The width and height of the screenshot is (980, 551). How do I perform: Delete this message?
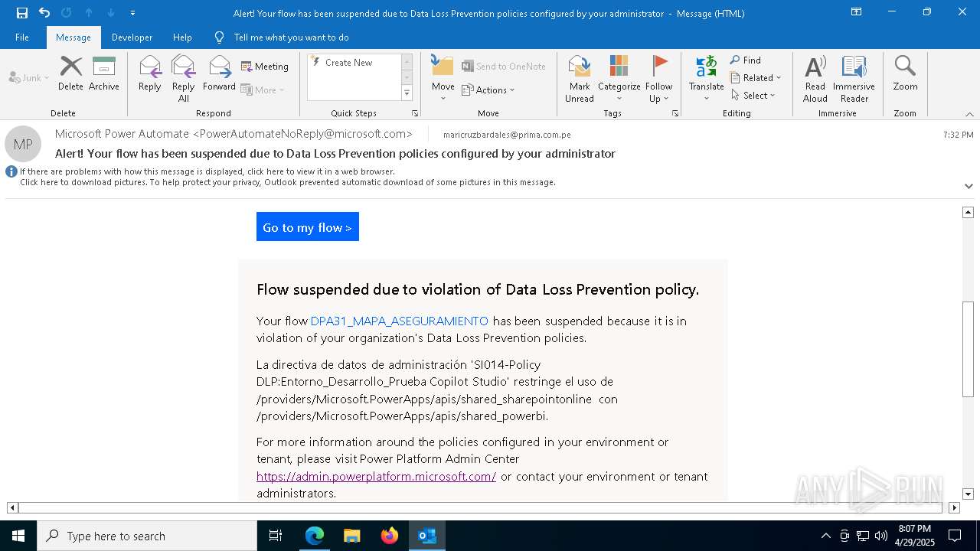70,73
